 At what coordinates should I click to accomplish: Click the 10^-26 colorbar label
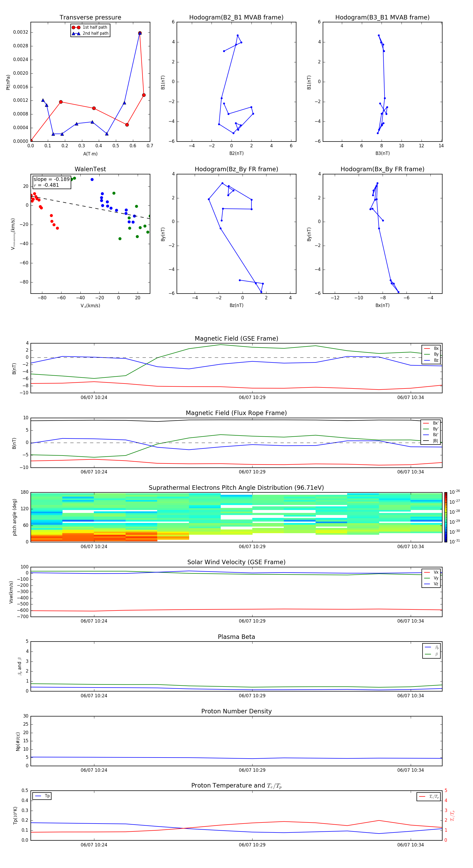[455, 492]
